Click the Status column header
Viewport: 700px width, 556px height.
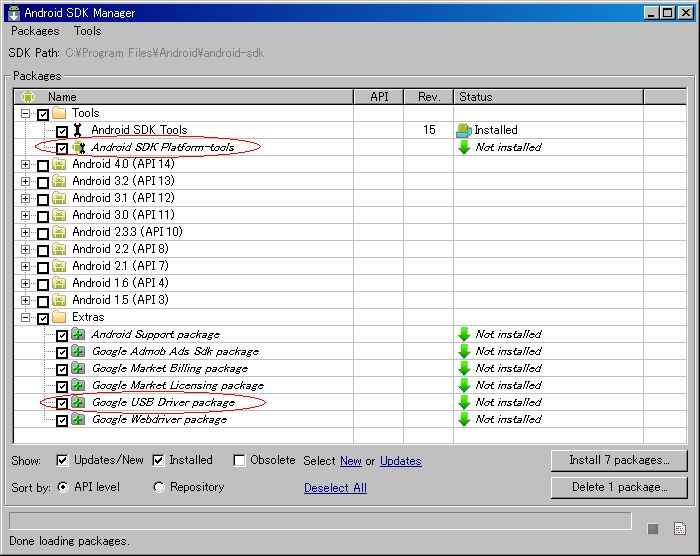pyautogui.click(x=549, y=97)
